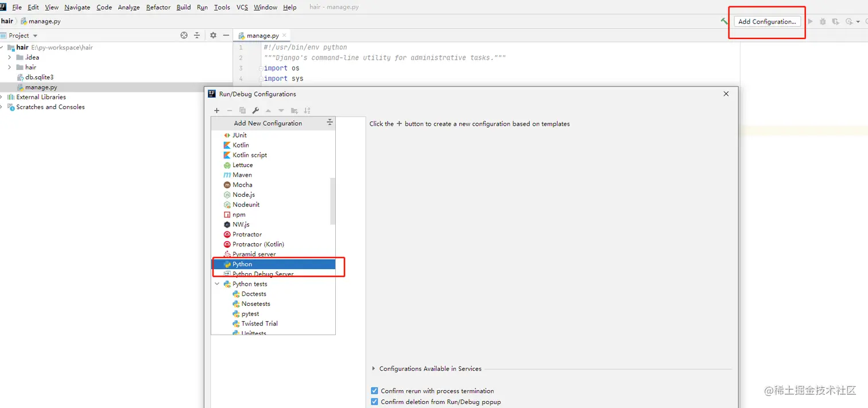
Task: Switch to manage.py editor tab
Action: (x=262, y=36)
